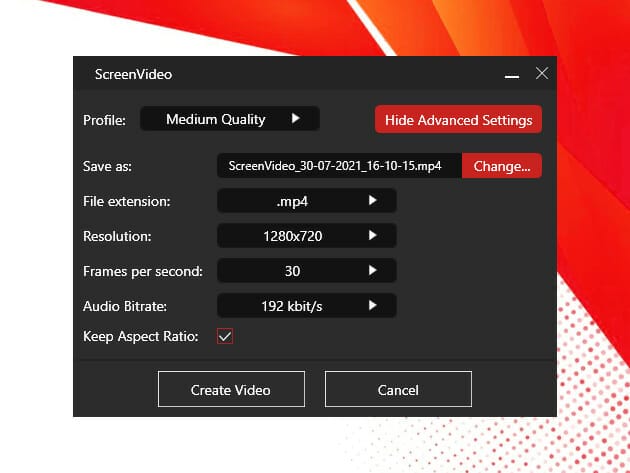Close the ScreenVideo window
Image resolution: width=630 pixels, height=473 pixels.
click(x=541, y=74)
